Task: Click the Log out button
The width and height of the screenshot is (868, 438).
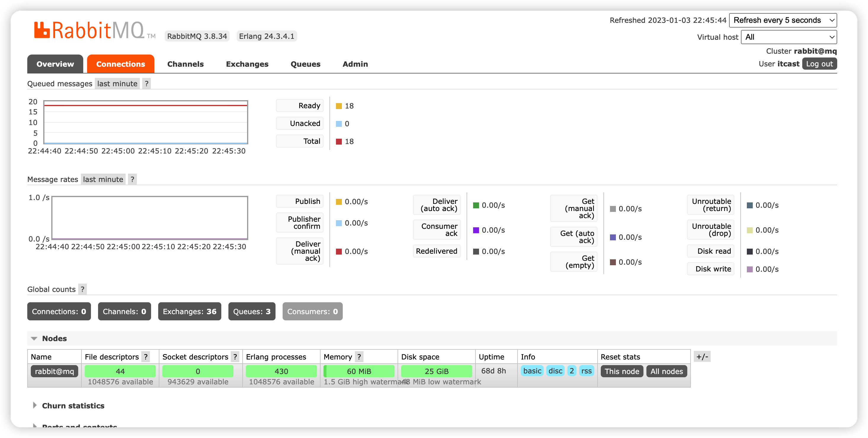Action: pos(819,64)
